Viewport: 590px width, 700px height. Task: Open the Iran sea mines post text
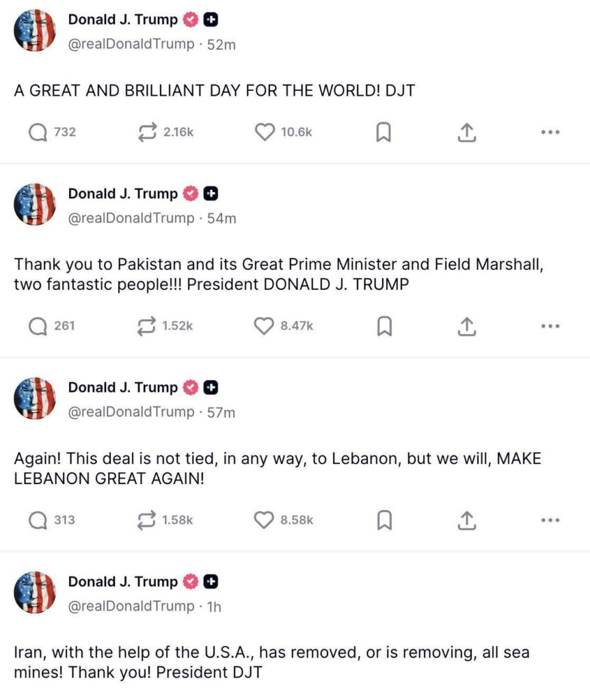[271, 662]
